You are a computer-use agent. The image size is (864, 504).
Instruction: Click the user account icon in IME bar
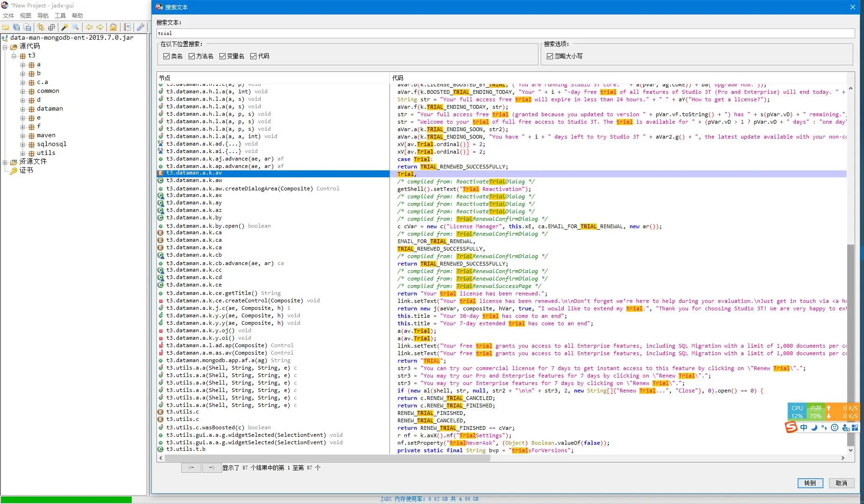[846, 427]
